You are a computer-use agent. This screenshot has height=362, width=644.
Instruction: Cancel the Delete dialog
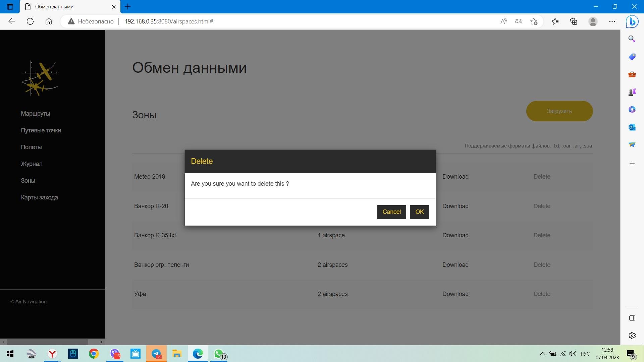pyautogui.click(x=391, y=212)
